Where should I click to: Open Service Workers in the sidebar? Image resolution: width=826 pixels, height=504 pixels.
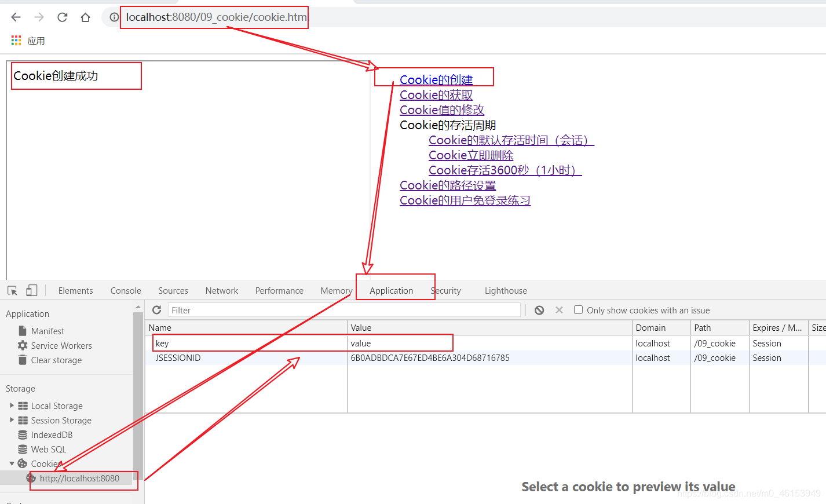[61, 345]
